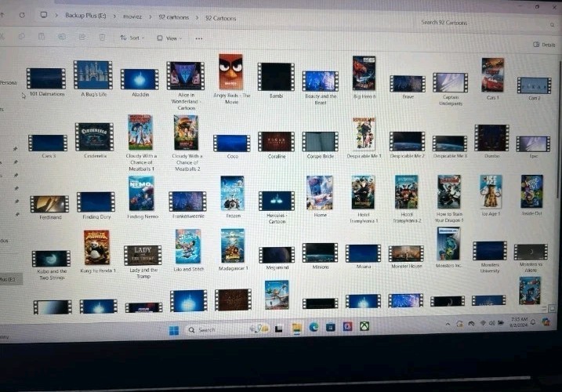The height and width of the screenshot is (392, 562).
Task: Click the This PC monitor breadcrumb icon
Action: pyautogui.click(x=44, y=15)
